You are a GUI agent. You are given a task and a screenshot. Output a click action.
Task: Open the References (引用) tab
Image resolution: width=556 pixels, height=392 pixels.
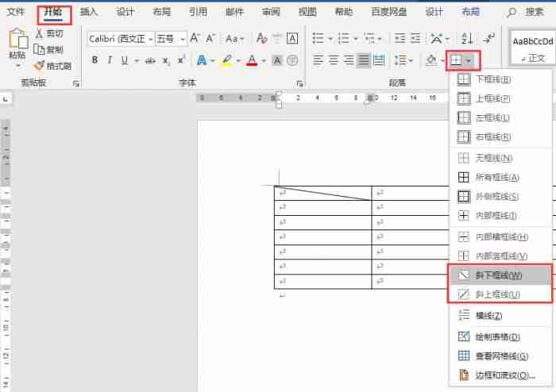[x=199, y=12]
